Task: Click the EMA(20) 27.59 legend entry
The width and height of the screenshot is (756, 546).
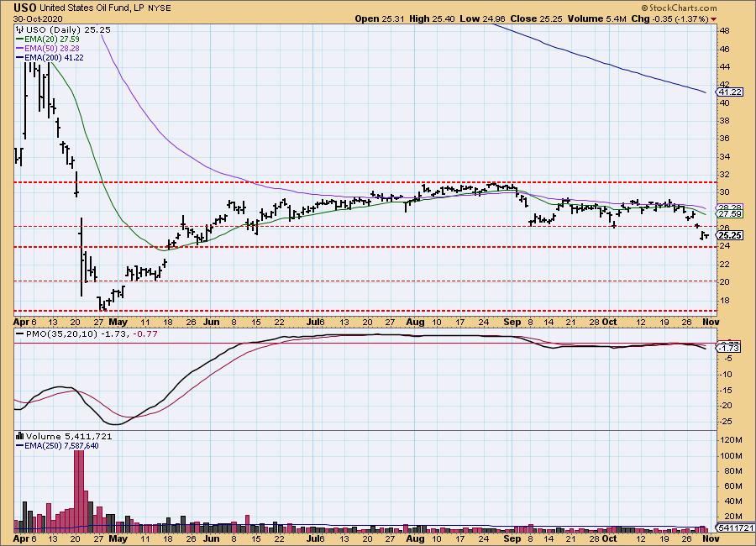Action: pos(48,39)
